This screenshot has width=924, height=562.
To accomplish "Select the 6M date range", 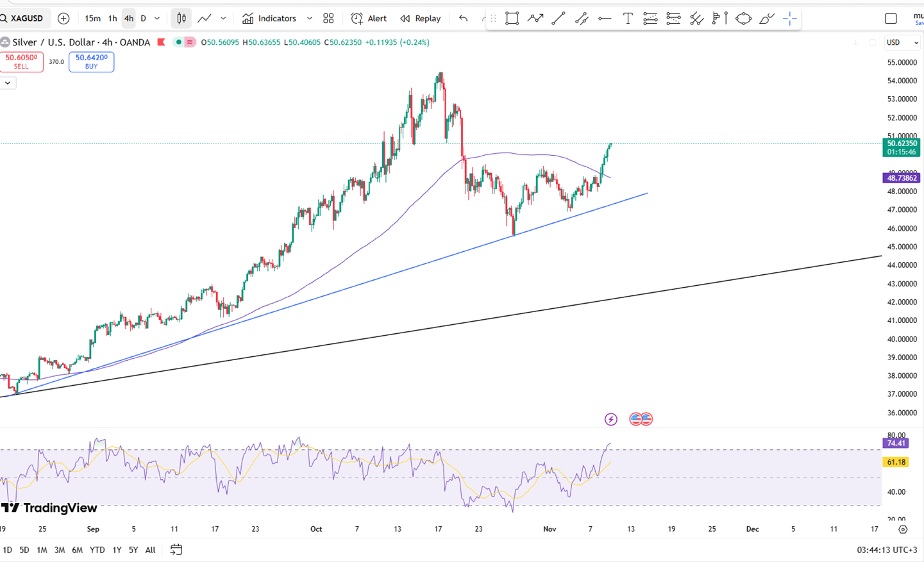I will coord(77,550).
